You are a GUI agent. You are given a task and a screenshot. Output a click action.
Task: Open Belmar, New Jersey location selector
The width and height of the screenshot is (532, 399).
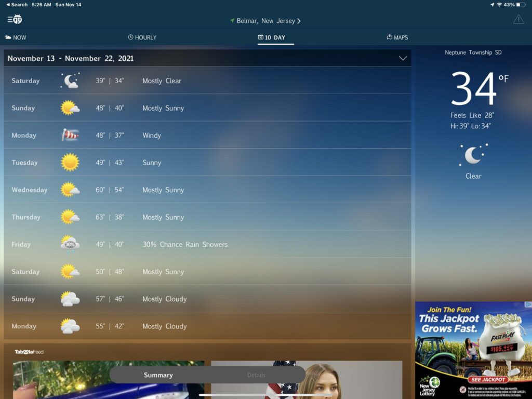(265, 21)
